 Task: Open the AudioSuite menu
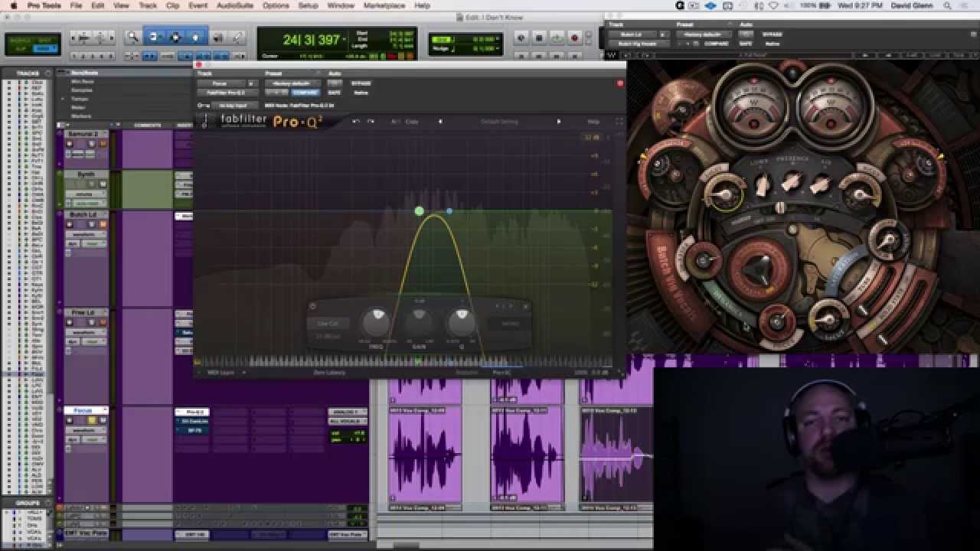234,5
